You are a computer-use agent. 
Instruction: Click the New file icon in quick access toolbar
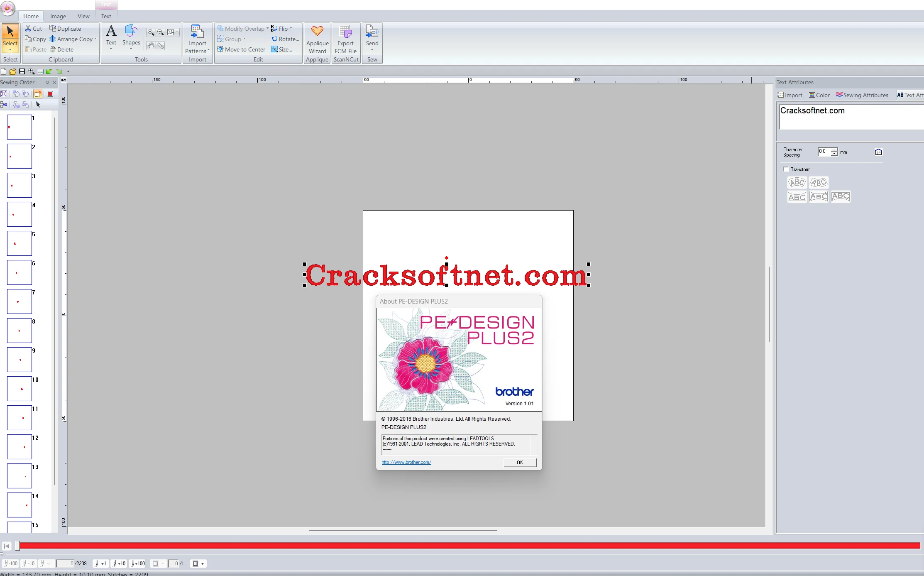(4, 71)
